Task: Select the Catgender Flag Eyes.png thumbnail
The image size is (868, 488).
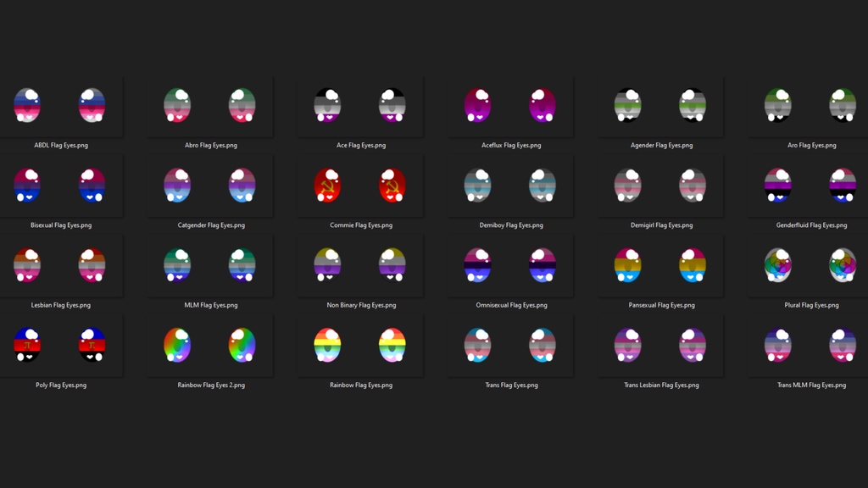Action: (209, 185)
